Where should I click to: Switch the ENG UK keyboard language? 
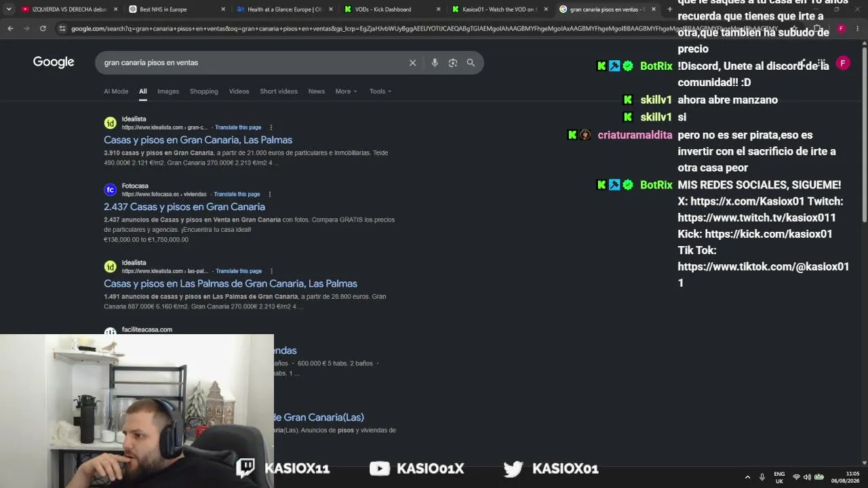(x=779, y=477)
